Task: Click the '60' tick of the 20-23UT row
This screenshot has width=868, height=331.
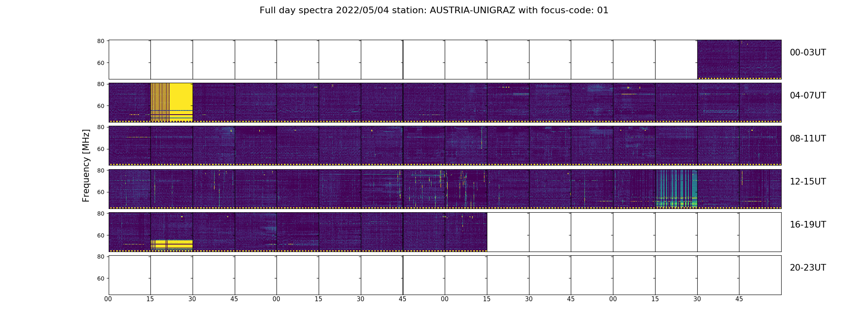Action: (x=100, y=278)
